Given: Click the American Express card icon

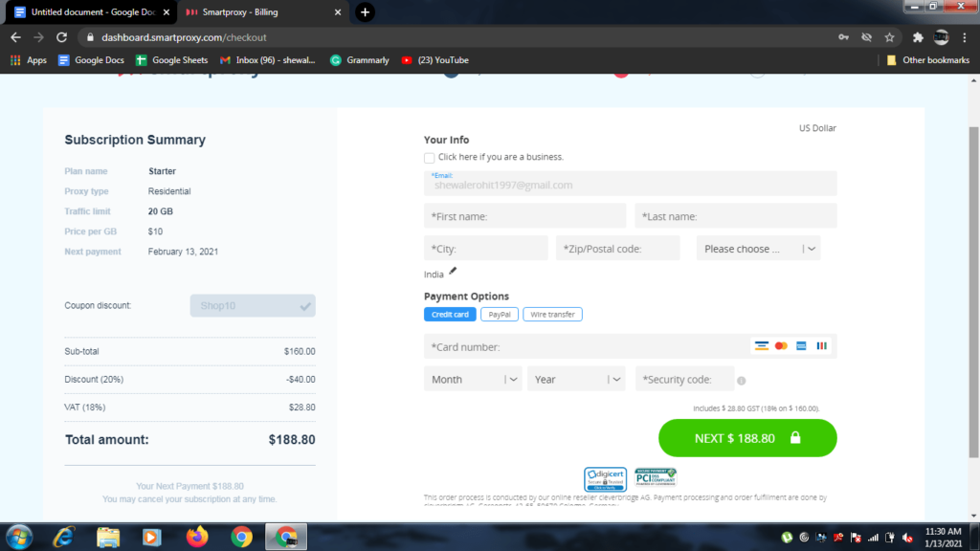Looking at the screenshot, I should (x=801, y=346).
